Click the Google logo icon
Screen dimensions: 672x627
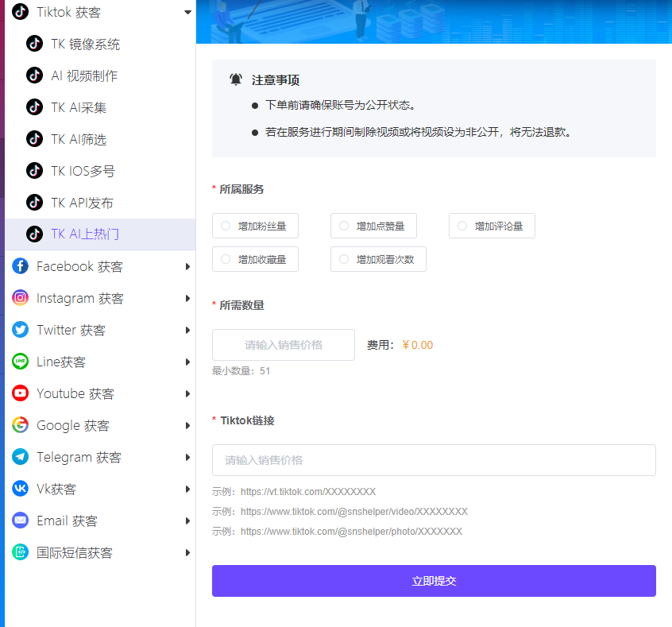(20, 424)
